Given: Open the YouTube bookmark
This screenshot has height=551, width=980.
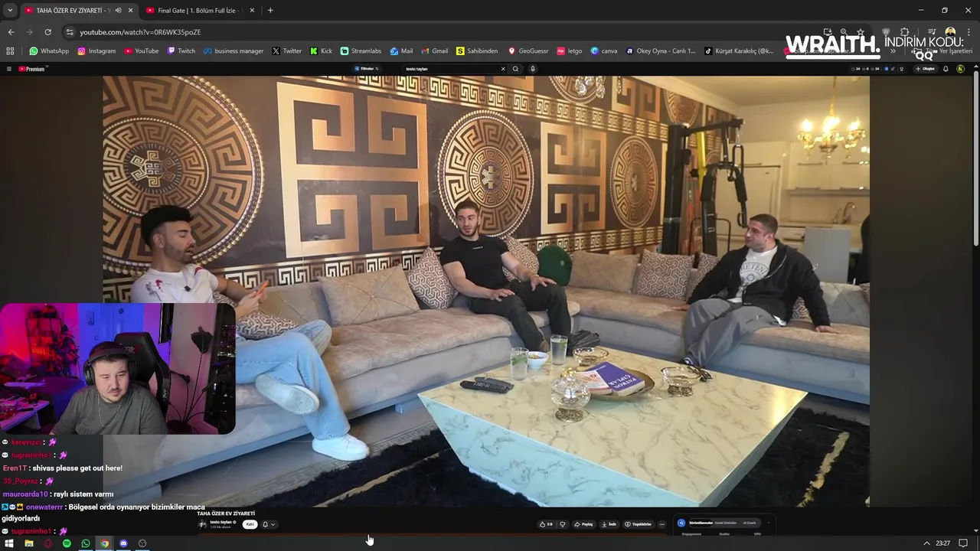Looking at the screenshot, I should tap(141, 51).
